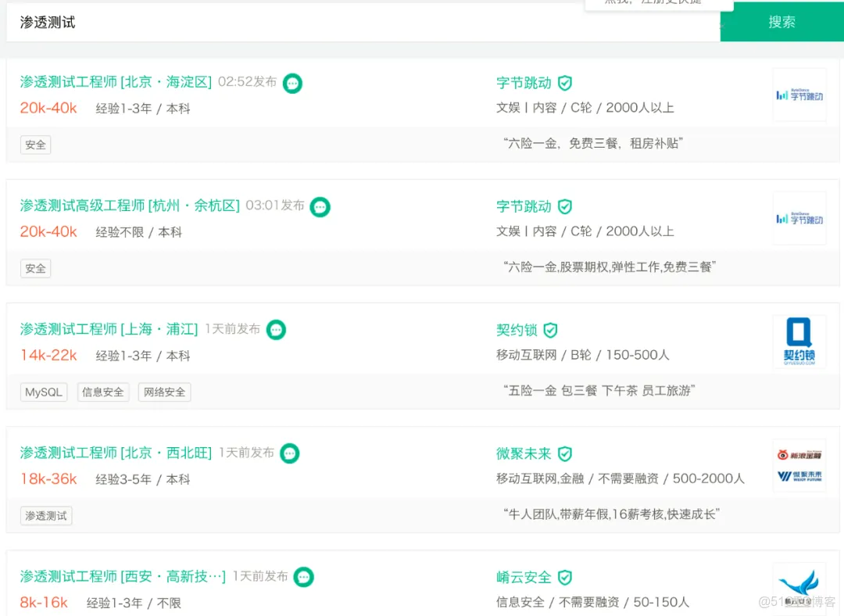Click salary 20k-40k in 余杭区 listing
Screen dimensions: 844x616
pyautogui.click(x=48, y=232)
